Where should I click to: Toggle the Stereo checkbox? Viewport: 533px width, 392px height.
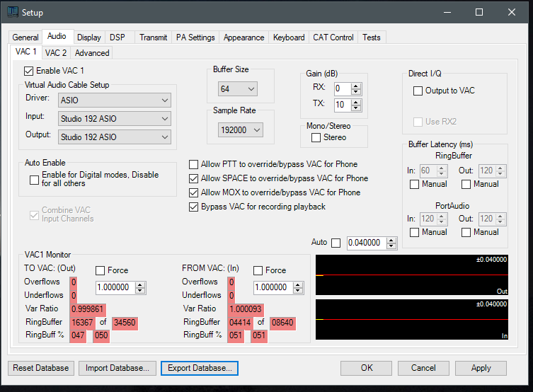tap(317, 137)
